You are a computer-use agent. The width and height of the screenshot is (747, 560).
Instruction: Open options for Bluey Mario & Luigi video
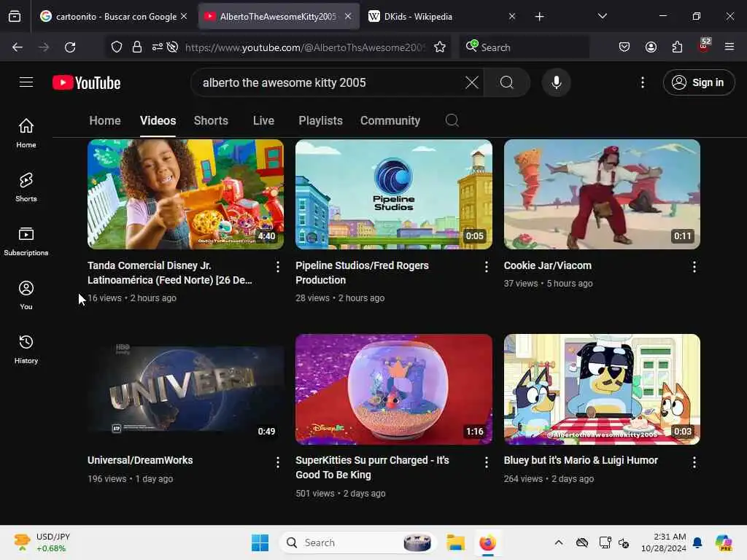[x=694, y=462]
